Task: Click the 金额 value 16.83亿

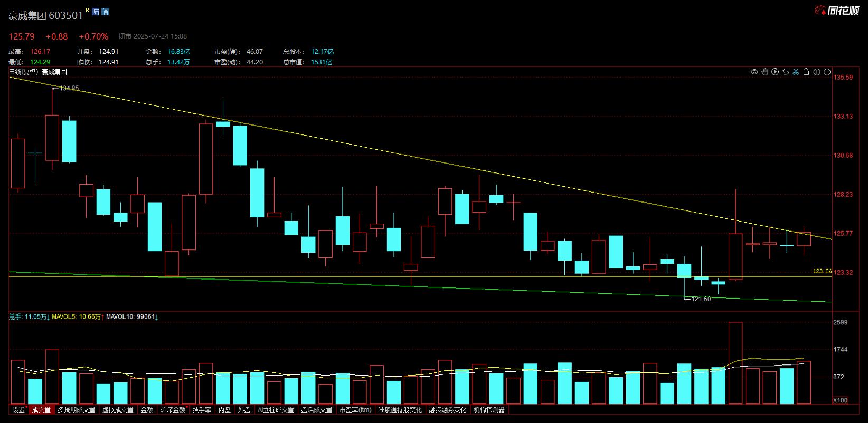Action: (178, 52)
